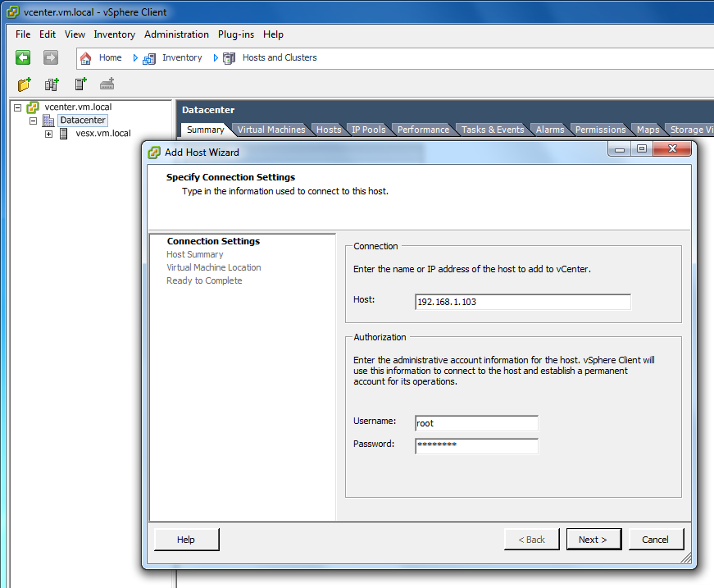Click the Back button in the wizard
This screenshot has height=588, width=714.
531,540
